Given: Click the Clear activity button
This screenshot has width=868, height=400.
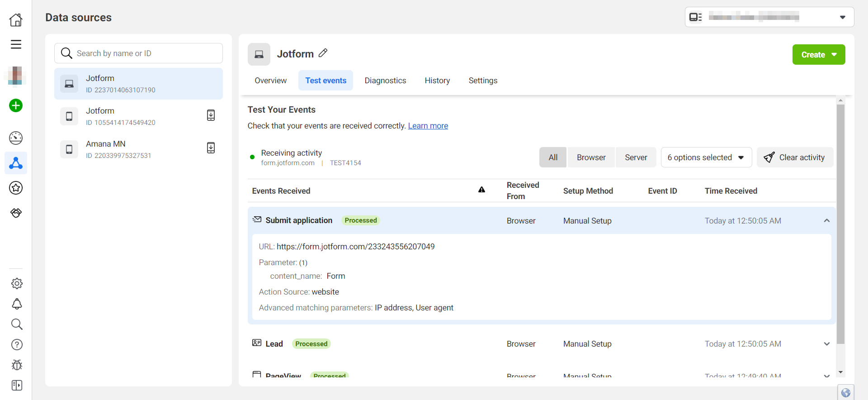Looking at the screenshot, I should coord(795,157).
